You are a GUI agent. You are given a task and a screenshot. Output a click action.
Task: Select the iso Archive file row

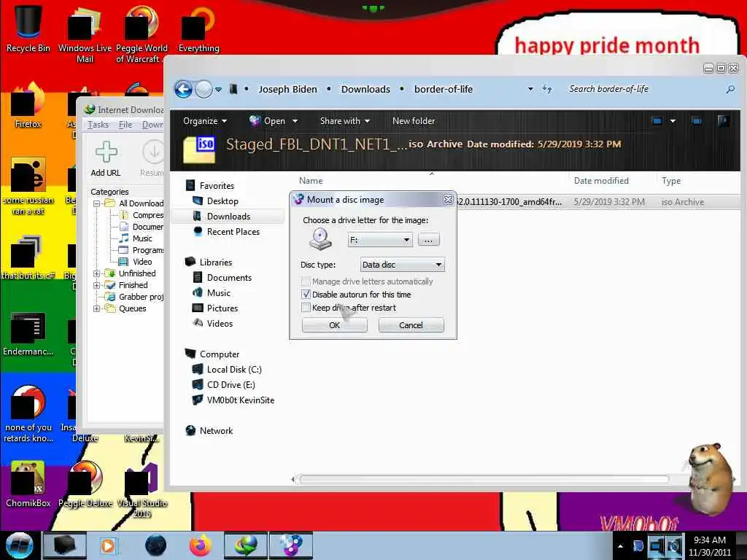[597, 202]
